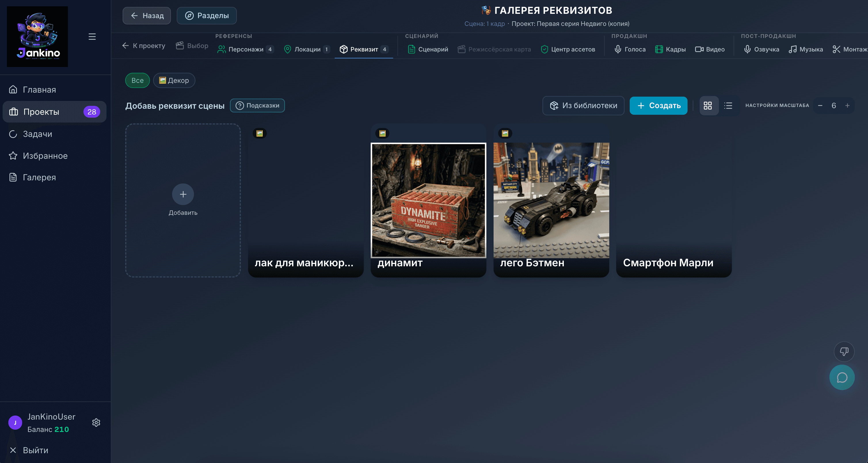Open the Выбор tab

click(192, 46)
